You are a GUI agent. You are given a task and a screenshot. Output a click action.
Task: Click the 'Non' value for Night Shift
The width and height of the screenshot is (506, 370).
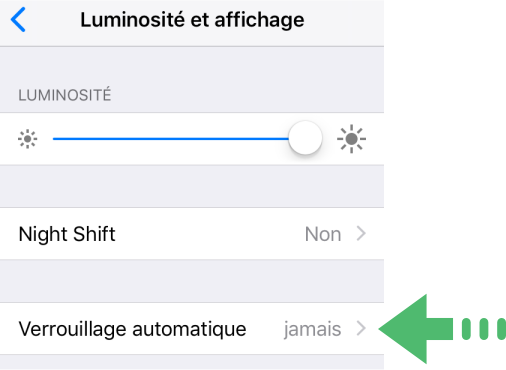click(323, 234)
